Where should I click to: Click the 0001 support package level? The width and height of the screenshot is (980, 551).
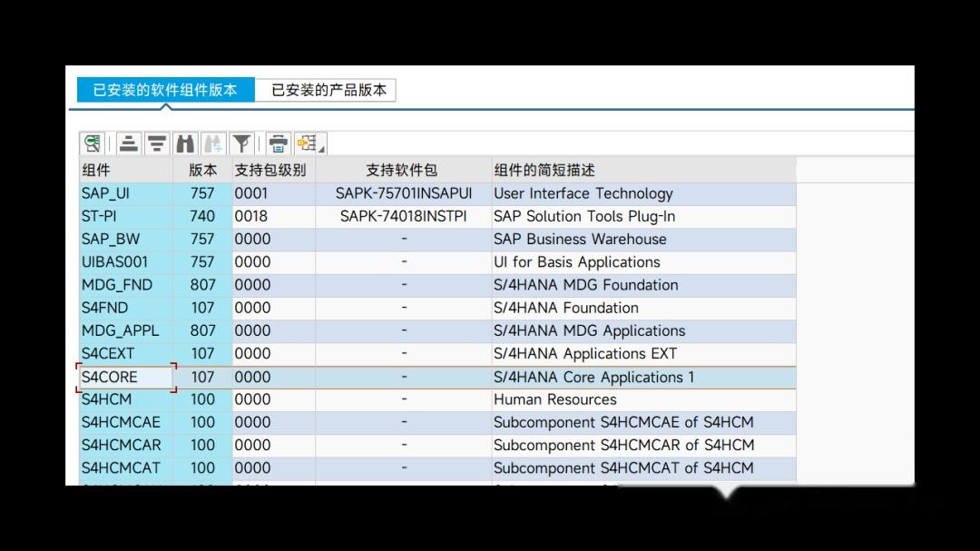click(x=274, y=193)
